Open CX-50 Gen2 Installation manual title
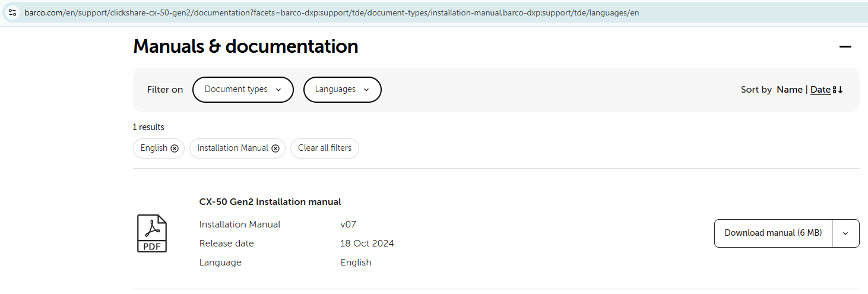Viewport: 868px width, 294px height. pos(270,202)
